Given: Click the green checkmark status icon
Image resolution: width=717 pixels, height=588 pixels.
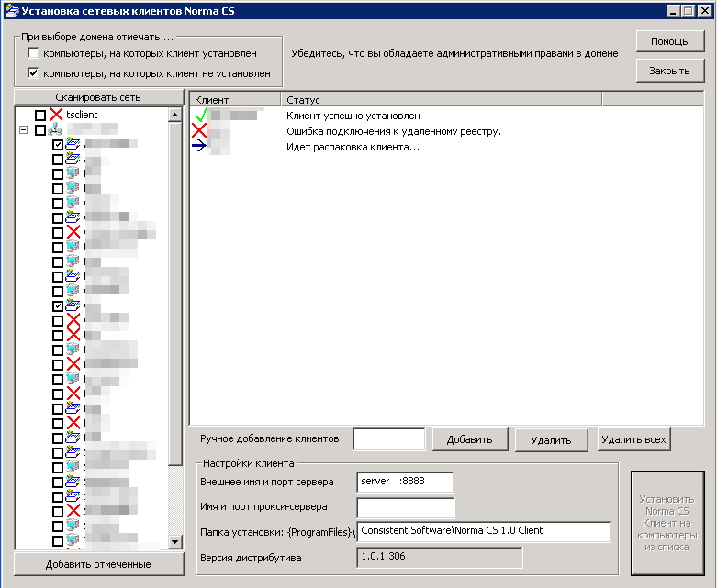Looking at the screenshot, I should (200, 116).
